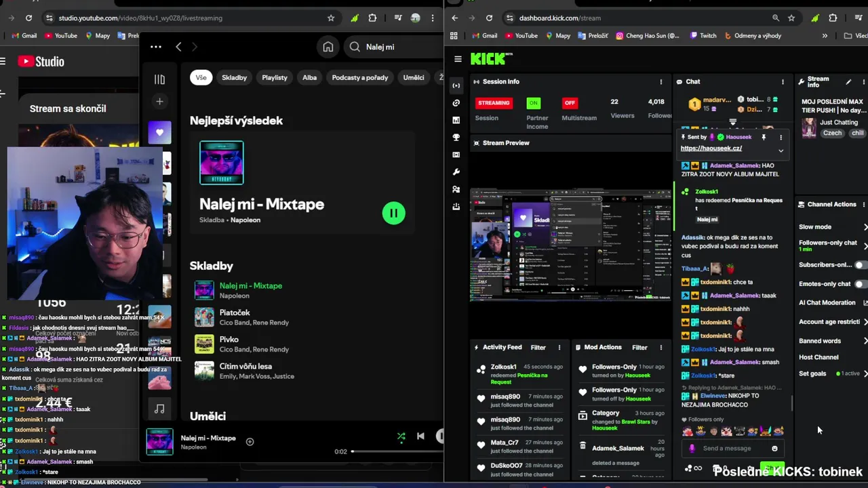Viewport: 868px width, 488px height.
Task: Unpin the pinned chat message
Action: point(764,137)
